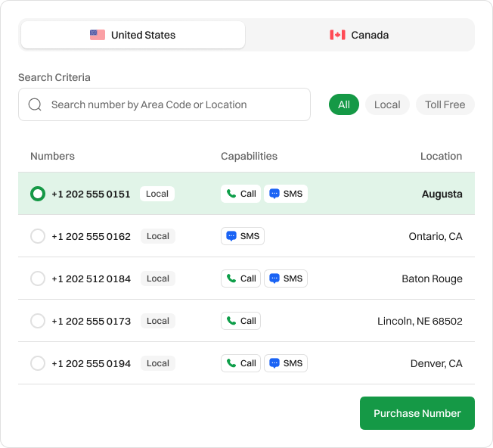493x448 pixels.
Task: Click the SMS bubble icon in Baton Rouge row
Action: [x=274, y=278]
